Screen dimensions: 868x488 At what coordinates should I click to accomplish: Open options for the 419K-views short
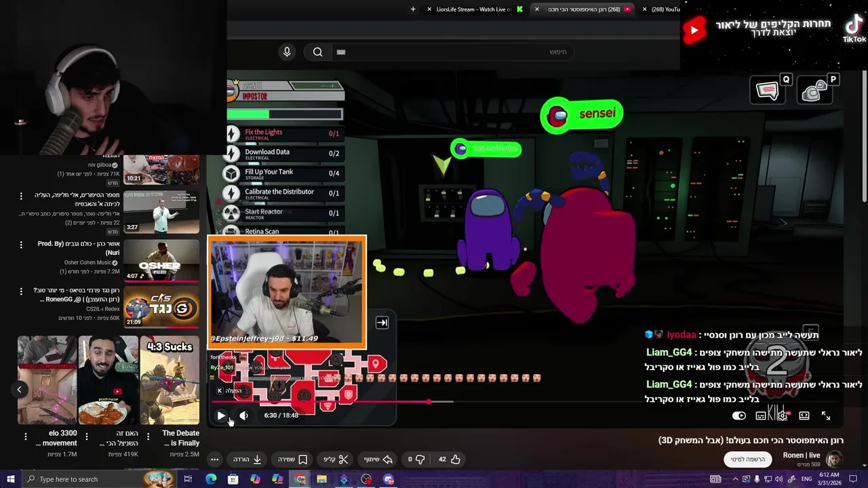coord(88,436)
